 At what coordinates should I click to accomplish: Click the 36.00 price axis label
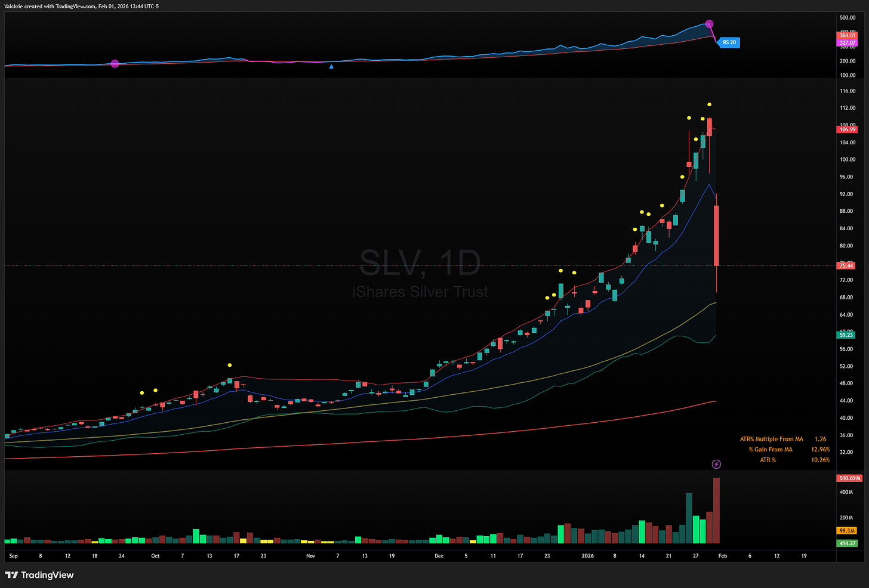(847, 435)
